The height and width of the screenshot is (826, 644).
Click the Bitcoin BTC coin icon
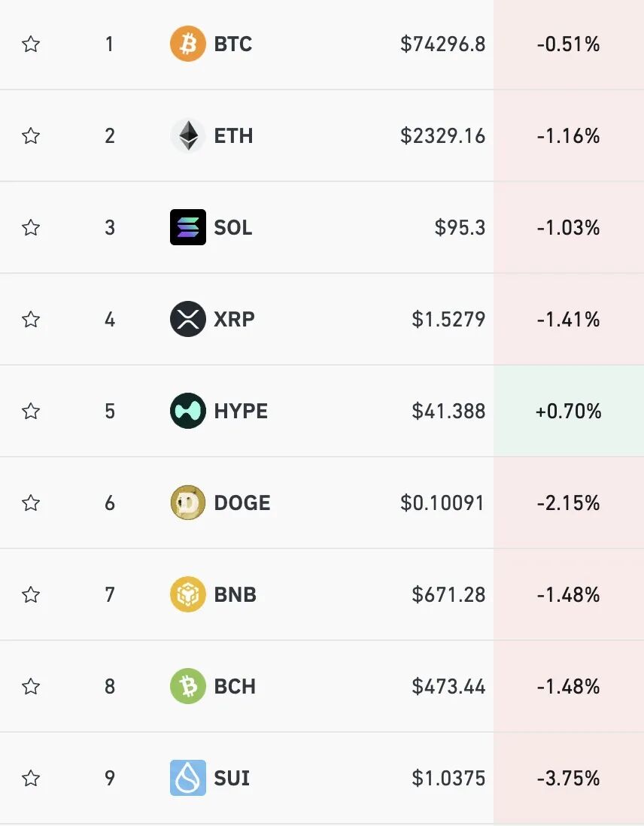click(188, 44)
